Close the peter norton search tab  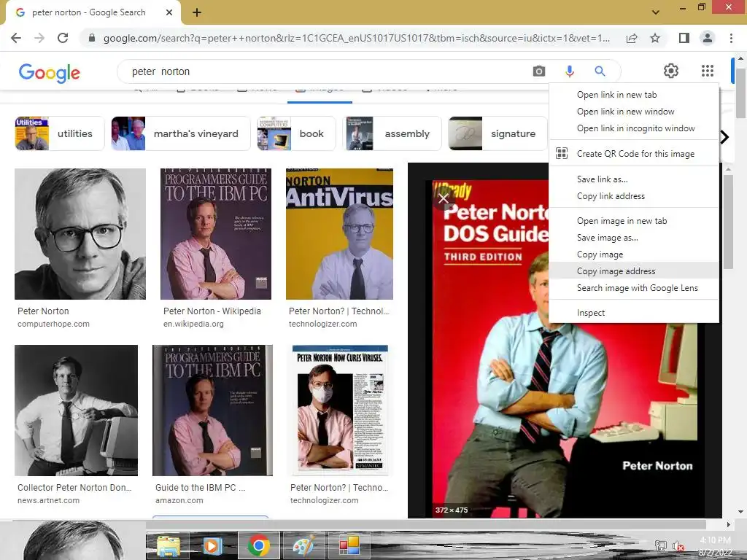point(169,12)
